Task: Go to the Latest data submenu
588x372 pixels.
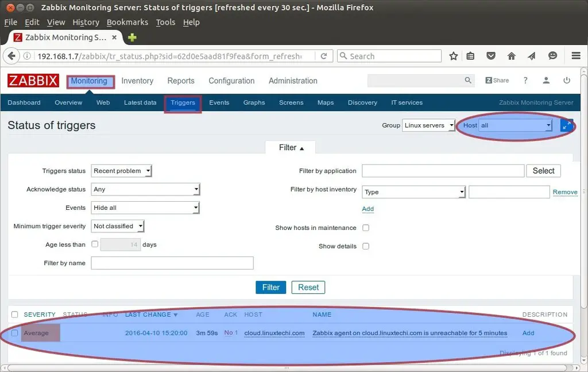Action: coord(140,102)
